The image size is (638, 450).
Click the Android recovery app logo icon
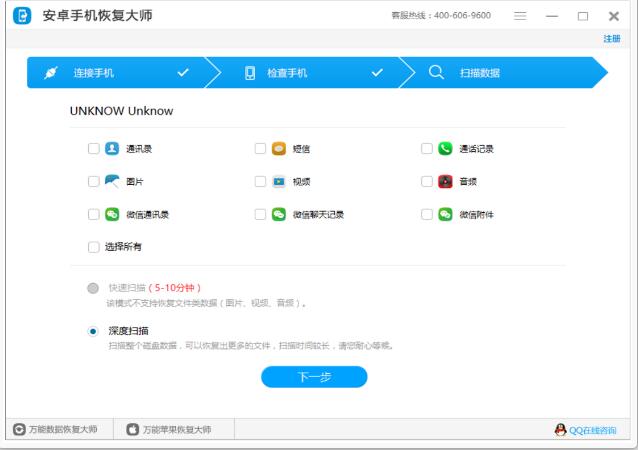pyautogui.click(x=22, y=16)
